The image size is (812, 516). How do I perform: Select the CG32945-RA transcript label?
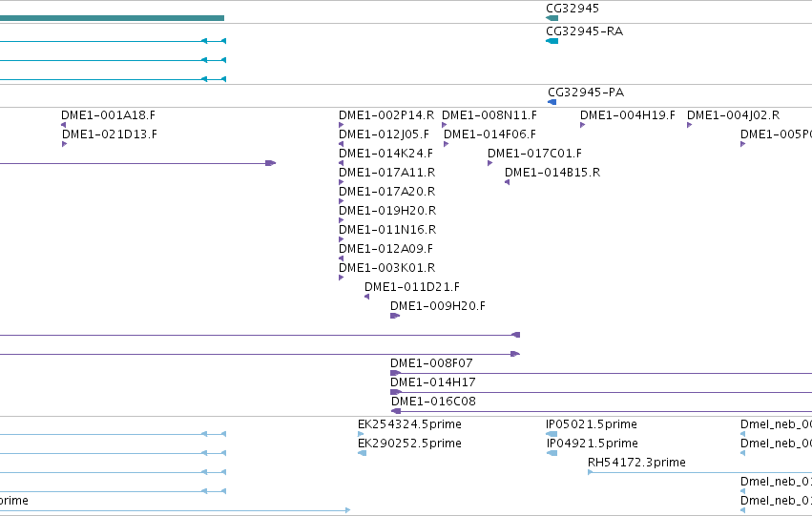tap(584, 31)
